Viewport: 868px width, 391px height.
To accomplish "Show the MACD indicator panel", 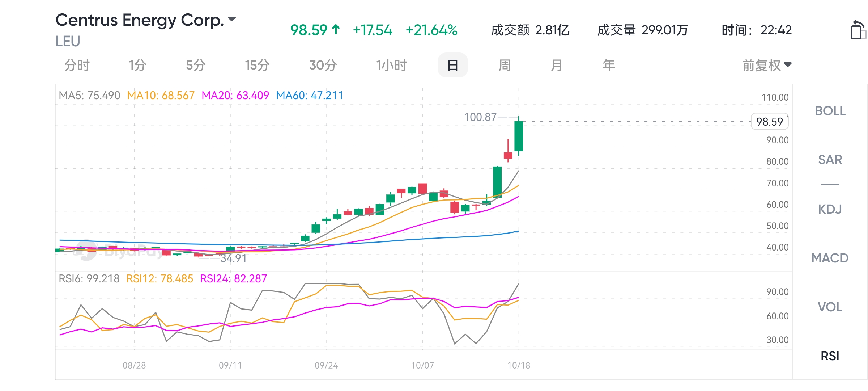I will [830, 258].
